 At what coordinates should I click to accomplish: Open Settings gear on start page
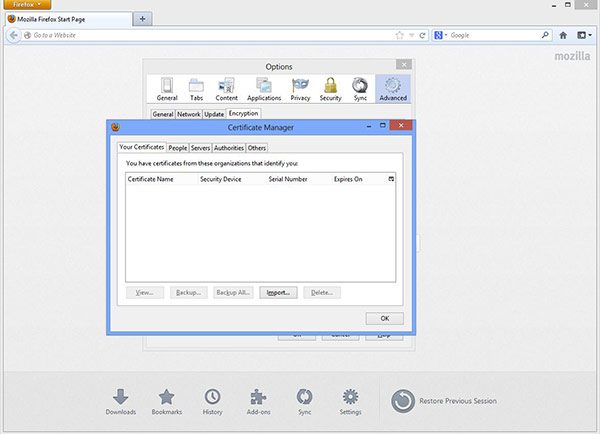(350, 399)
